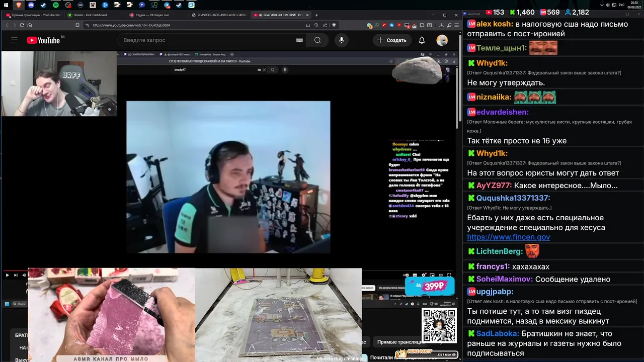644x362 pixels.
Task: Bookmark this page
Action: pyautogui.click(x=77, y=25)
